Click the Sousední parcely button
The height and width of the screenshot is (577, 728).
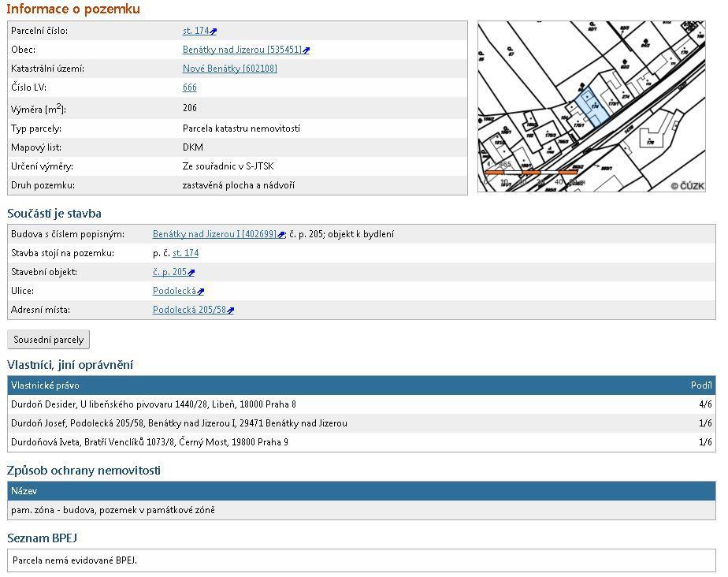pyautogui.click(x=48, y=340)
